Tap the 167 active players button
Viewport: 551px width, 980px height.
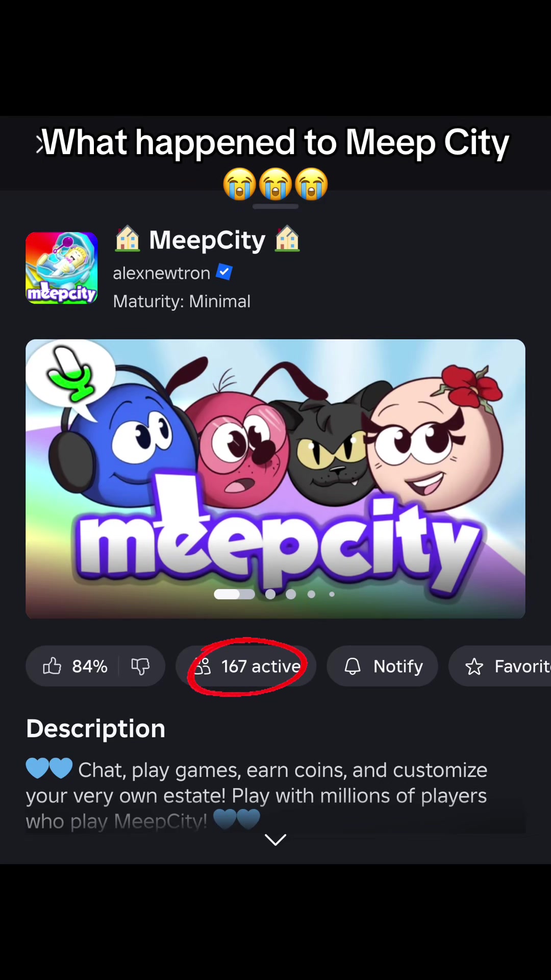[246, 666]
